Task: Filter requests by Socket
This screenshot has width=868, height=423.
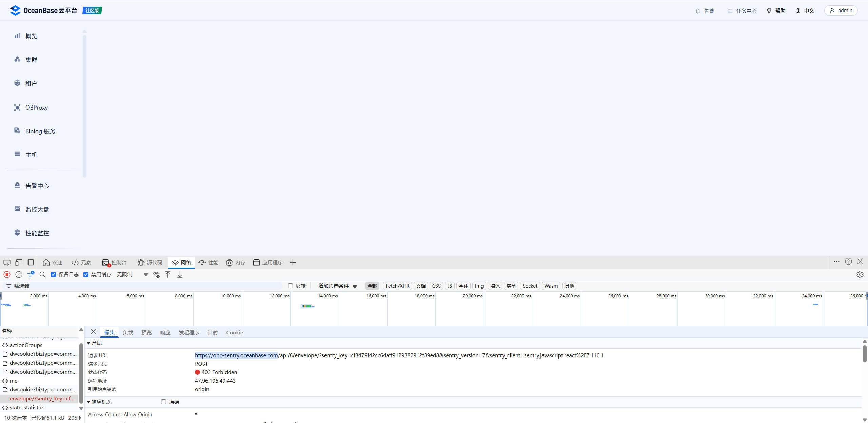Action: [x=530, y=286]
